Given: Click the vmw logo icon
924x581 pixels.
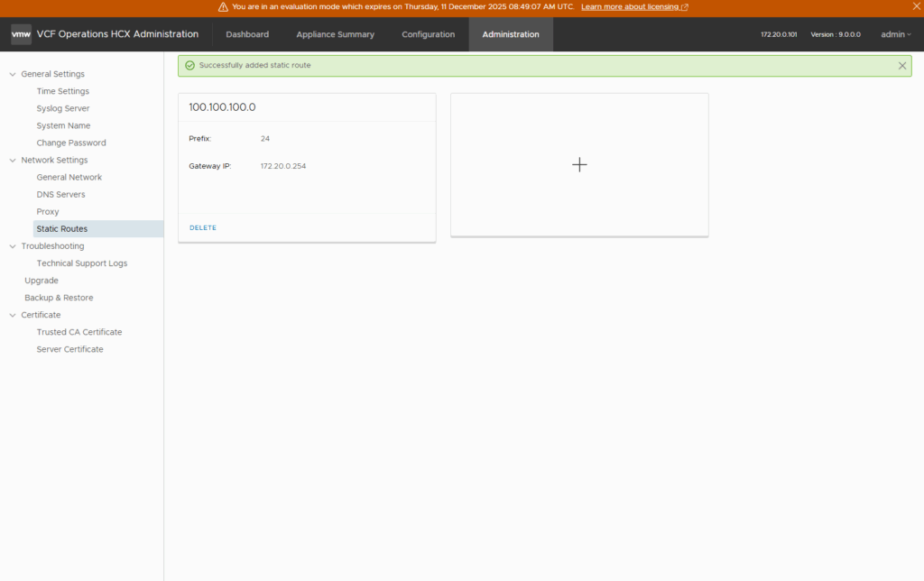Looking at the screenshot, I should pos(21,34).
